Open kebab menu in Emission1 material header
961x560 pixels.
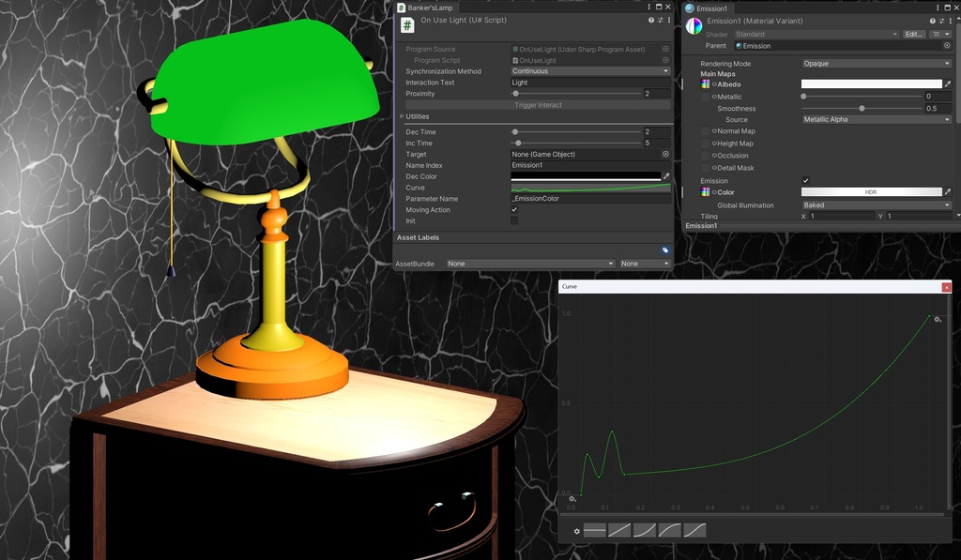point(950,21)
